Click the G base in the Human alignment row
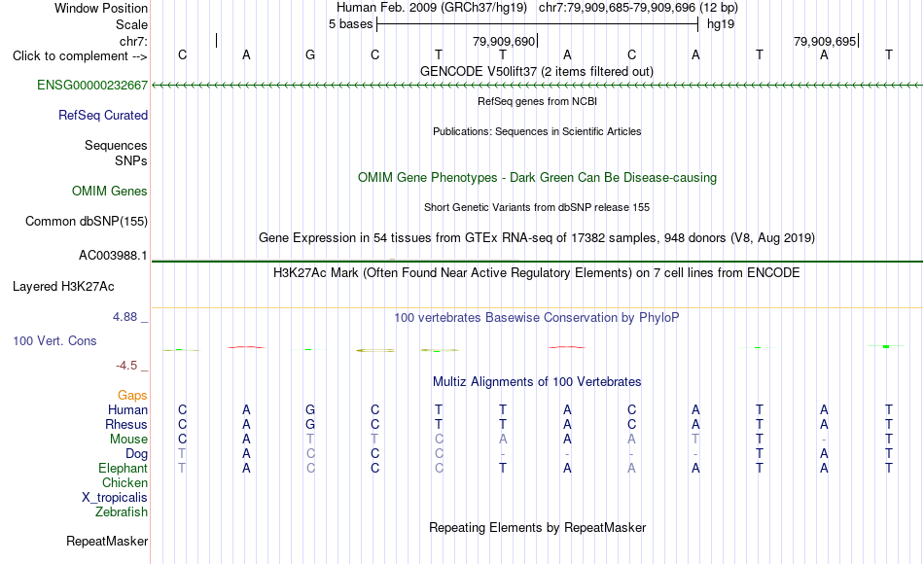Image resolution: width=924 pixels, height=564 pixels. [310, 409]
